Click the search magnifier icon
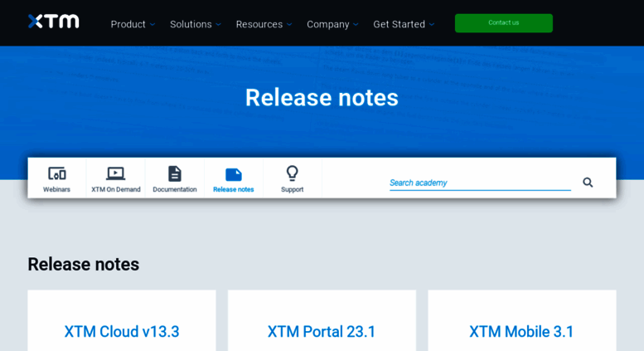This screenshot has height=351, width=644. tap(588, 182)
